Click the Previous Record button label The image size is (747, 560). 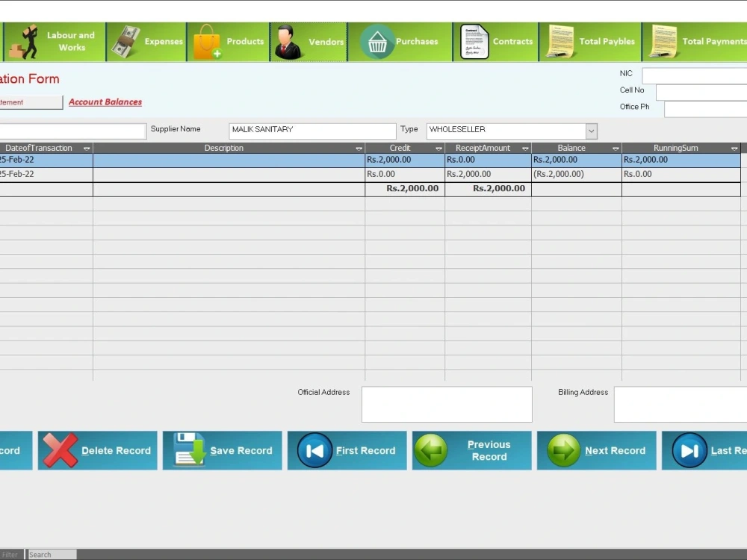[489, 450]
